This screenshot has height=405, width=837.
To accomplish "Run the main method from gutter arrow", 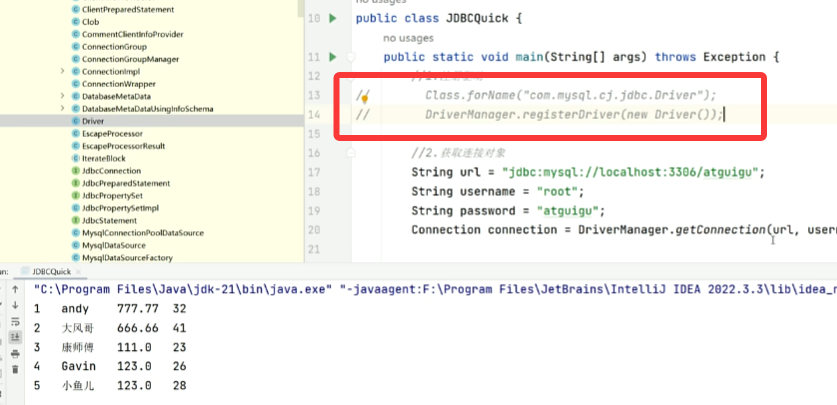I will (333, 57).
